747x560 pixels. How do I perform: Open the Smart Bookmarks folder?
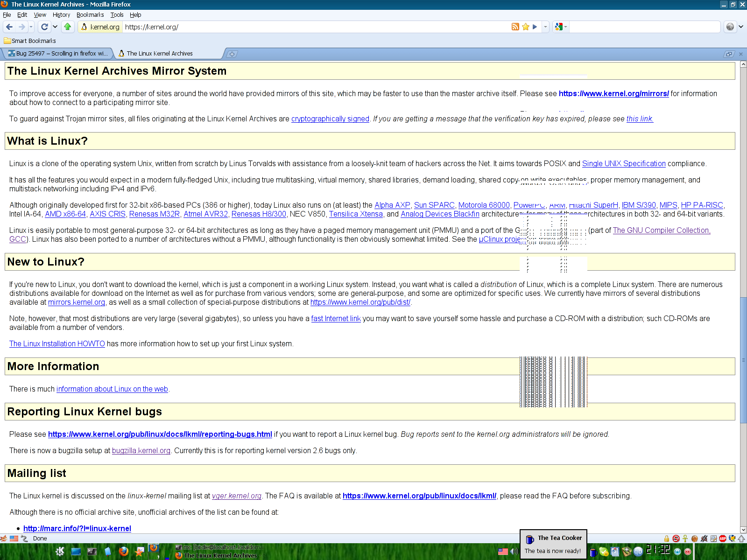pos(30,41)
